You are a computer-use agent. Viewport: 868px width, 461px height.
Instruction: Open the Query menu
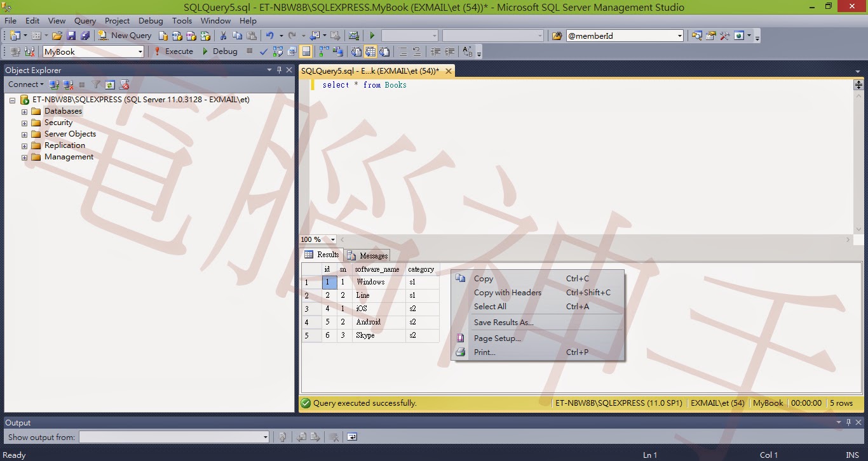[85, 20]
